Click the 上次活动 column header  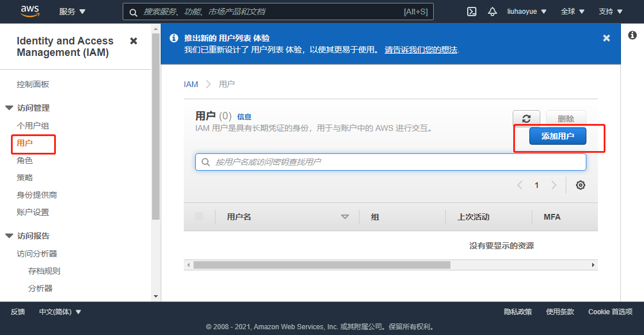pos(473,217)
